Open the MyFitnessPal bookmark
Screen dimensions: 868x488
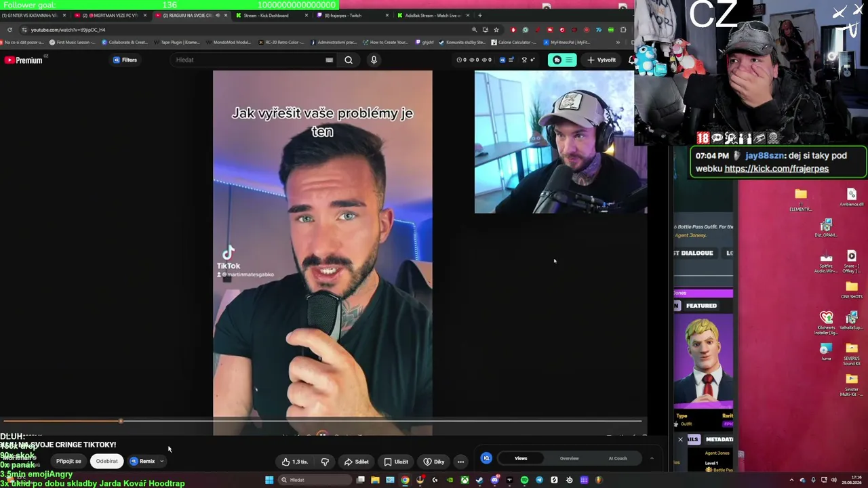[566, 42]
